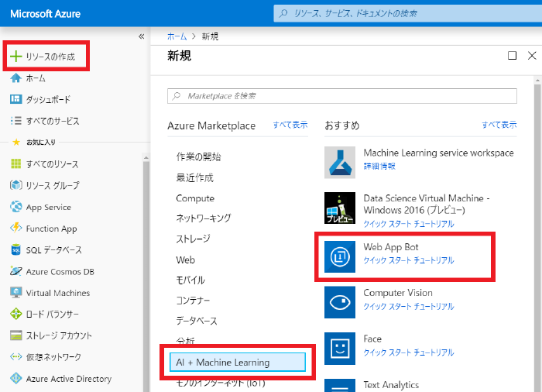
Task: Click the SQL database icon
Action: (x=16, y=249)
